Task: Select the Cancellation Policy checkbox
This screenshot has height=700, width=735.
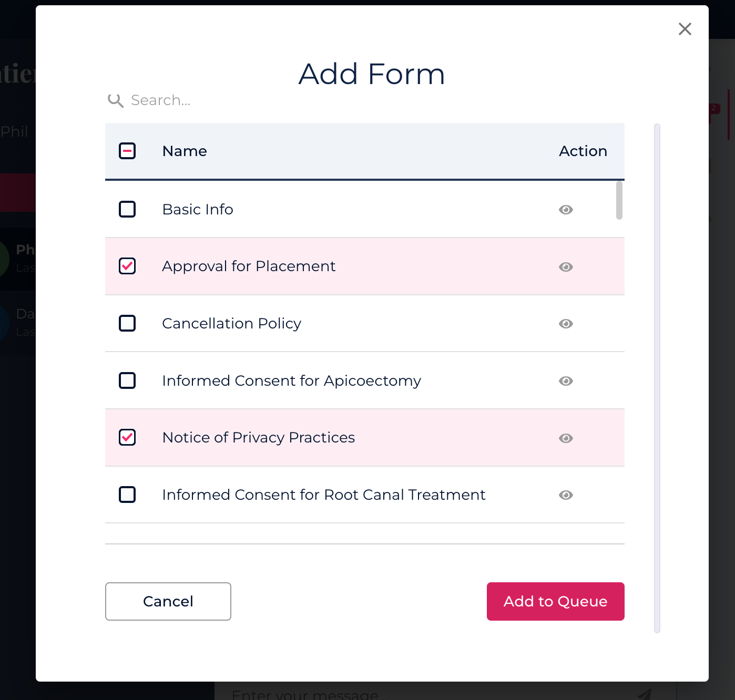Action: point(127,323)
